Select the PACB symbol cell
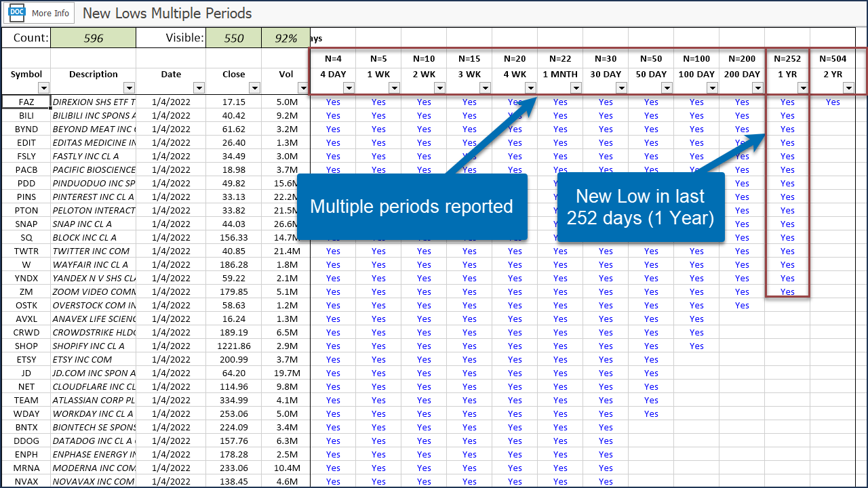 (x=26, y=169)
